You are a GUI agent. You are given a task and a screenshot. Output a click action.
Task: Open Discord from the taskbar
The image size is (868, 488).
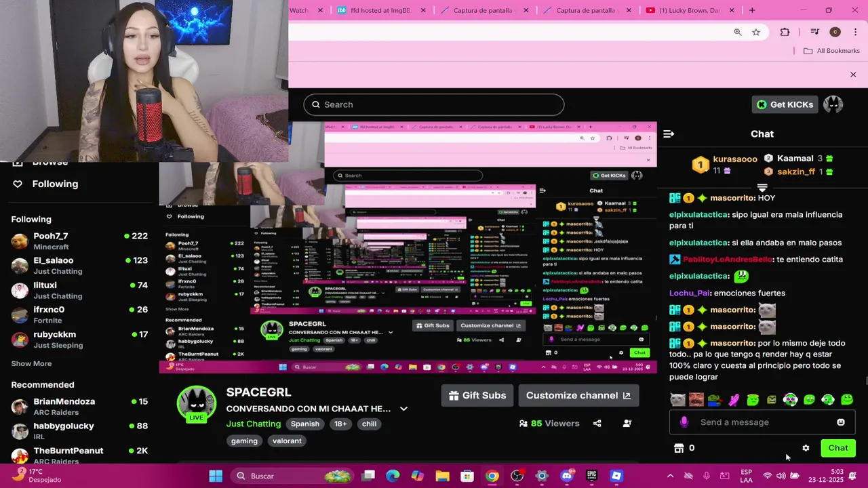click(x=567, y=476)
